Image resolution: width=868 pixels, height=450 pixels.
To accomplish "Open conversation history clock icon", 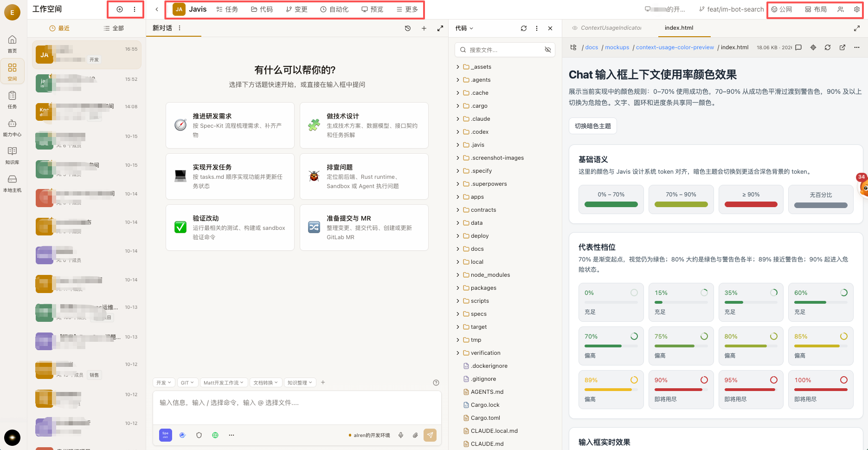I will 408,28.
